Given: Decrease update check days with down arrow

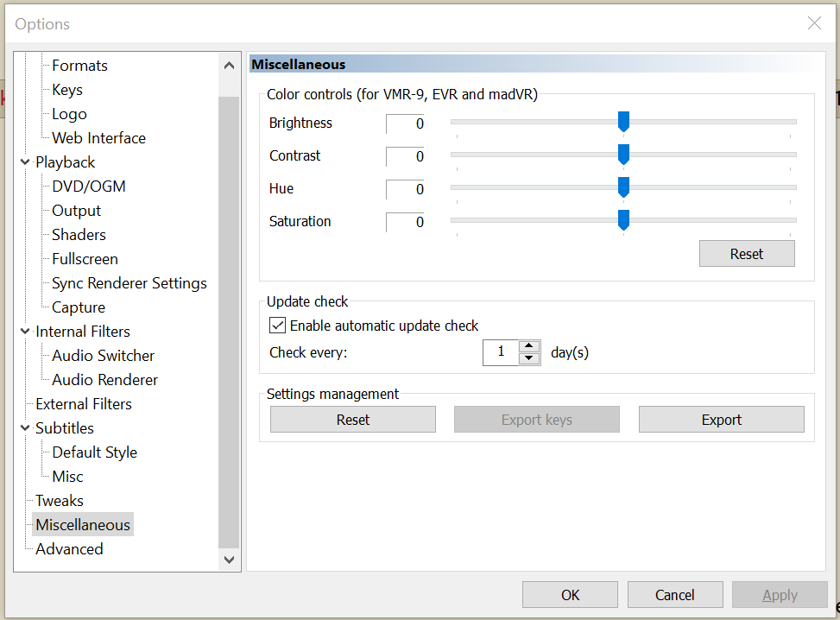Looking at the screenshot, I should coord(529,358).
